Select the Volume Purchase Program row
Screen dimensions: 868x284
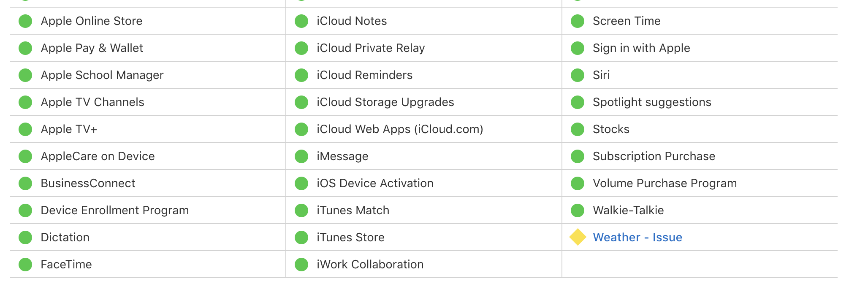[700, 183]
